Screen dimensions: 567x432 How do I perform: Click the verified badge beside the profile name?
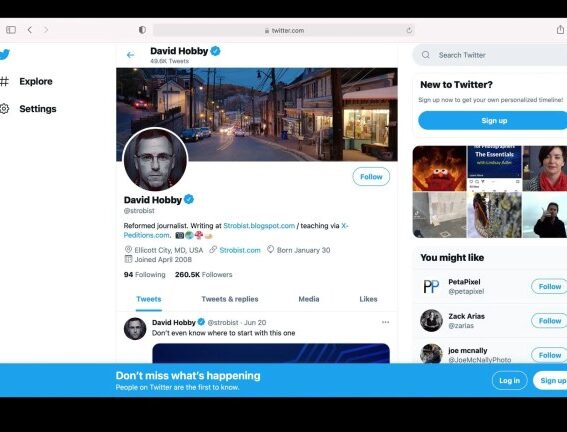coord(189,199)
